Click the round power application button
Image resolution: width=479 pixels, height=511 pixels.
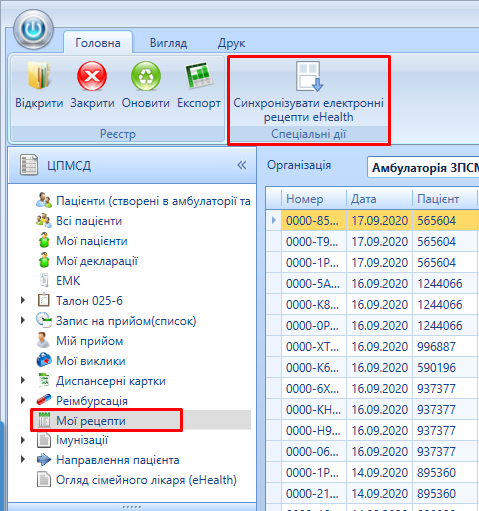[x=33, y=29]
